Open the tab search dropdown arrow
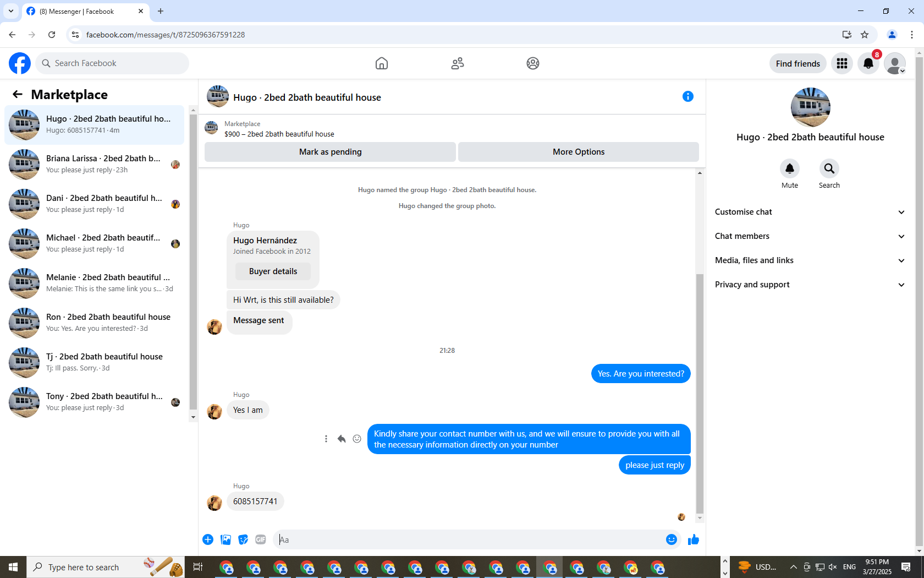 click(11, 11)
